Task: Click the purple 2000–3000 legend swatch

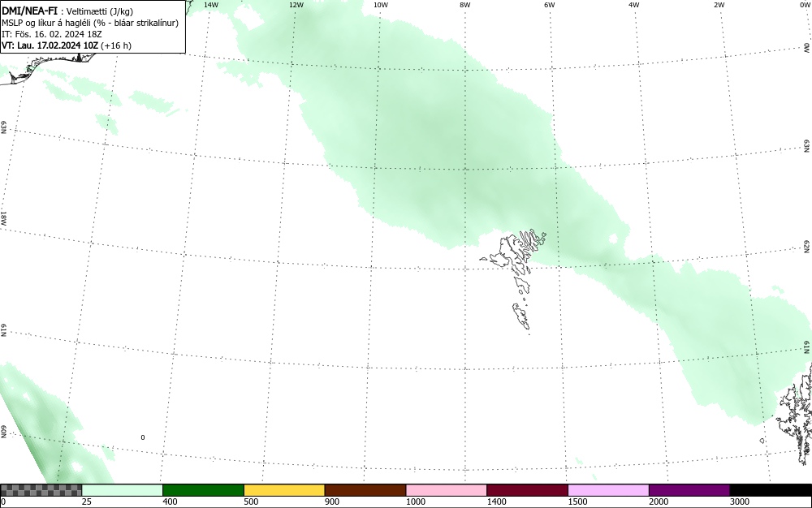Action: tap(689, 490)
